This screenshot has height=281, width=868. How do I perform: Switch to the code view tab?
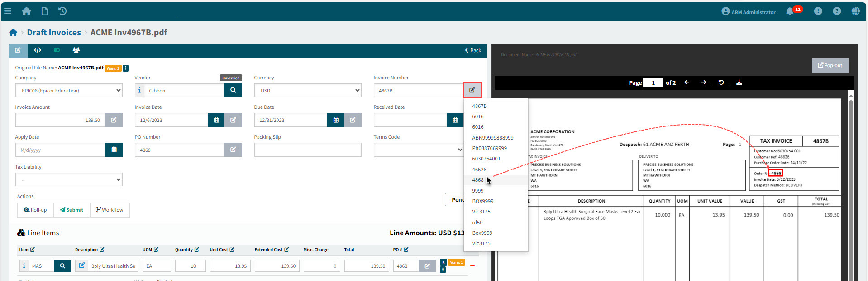tap(38, 50)
